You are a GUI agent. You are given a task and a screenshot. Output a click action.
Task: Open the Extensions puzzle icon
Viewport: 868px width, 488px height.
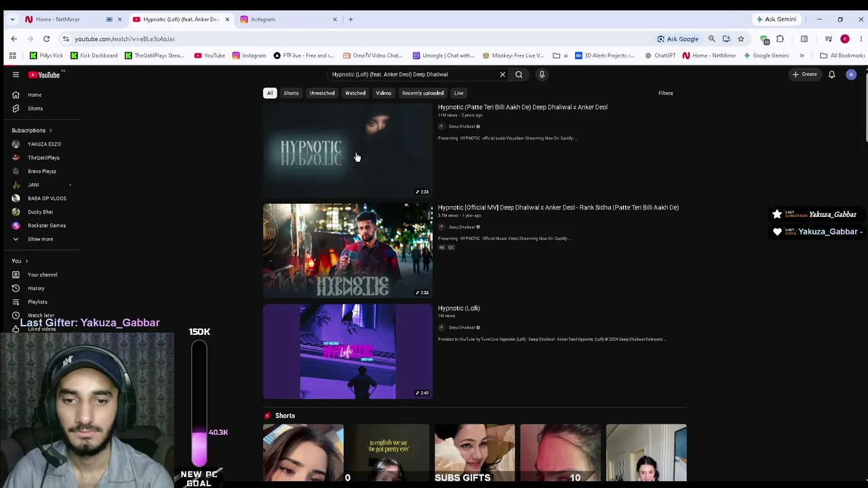click(780, 39)
